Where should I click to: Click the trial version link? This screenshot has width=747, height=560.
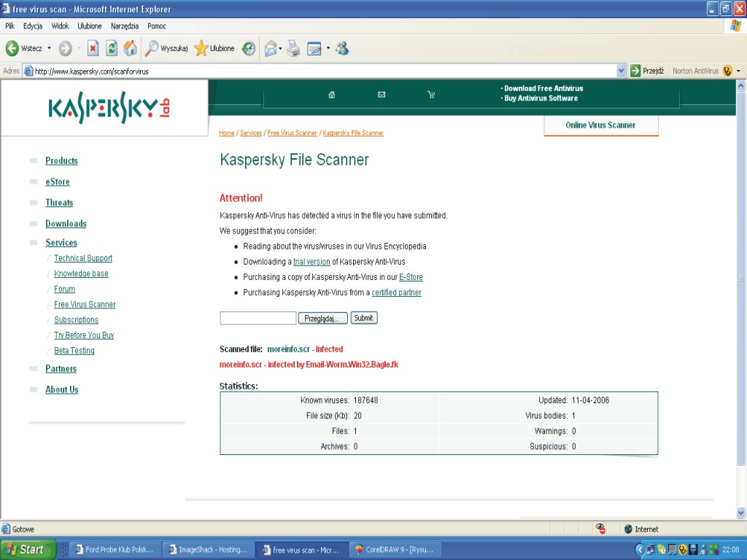[311, 262]
